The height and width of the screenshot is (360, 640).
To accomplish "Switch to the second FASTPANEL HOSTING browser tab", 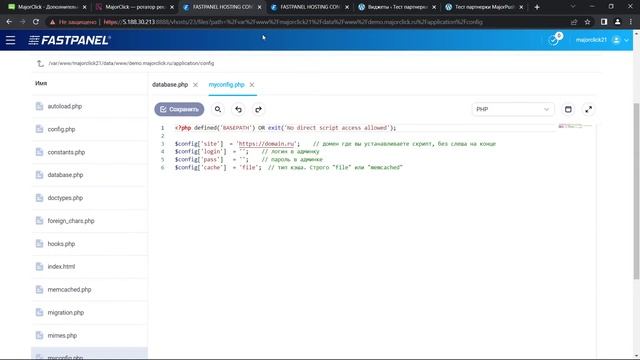I will (310, 7).
